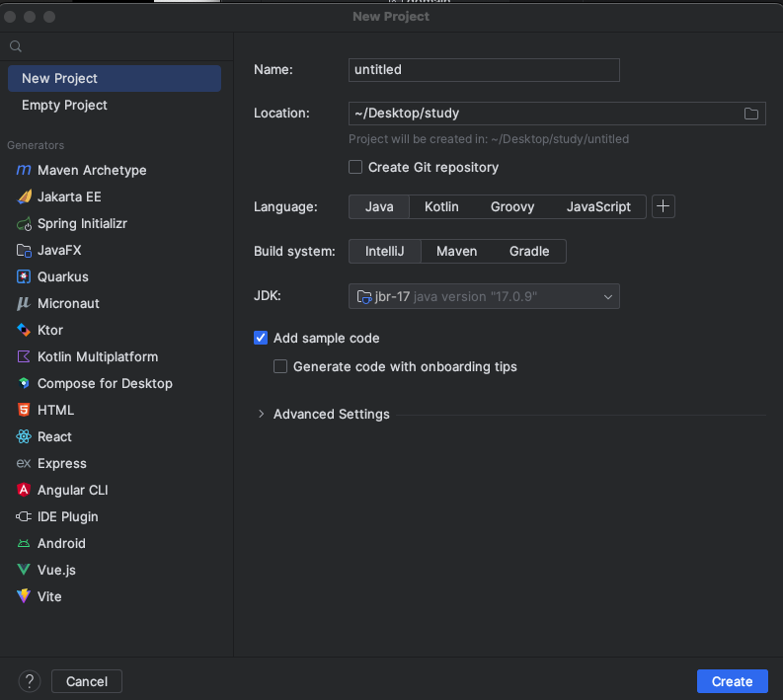The width and height of the screenshot is (783, 700).
Task: Open the JDK jbr-17 dropdown
Action: tap(484, 296)
